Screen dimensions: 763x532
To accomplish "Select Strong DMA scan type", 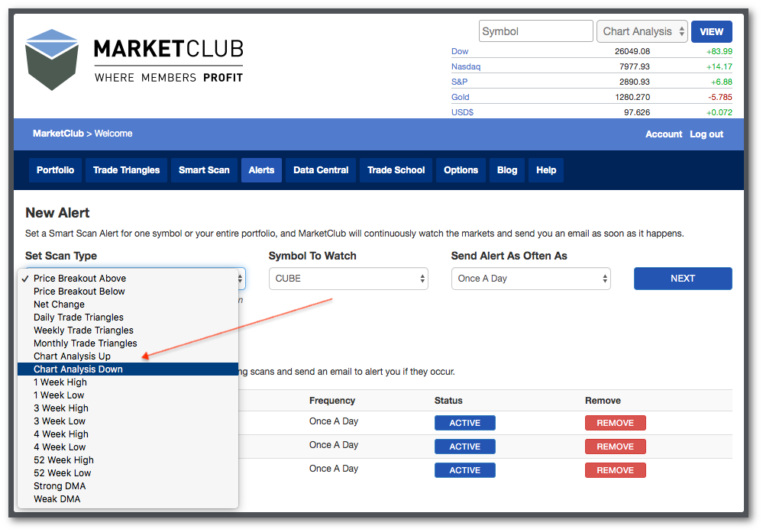I will (128, 485).
